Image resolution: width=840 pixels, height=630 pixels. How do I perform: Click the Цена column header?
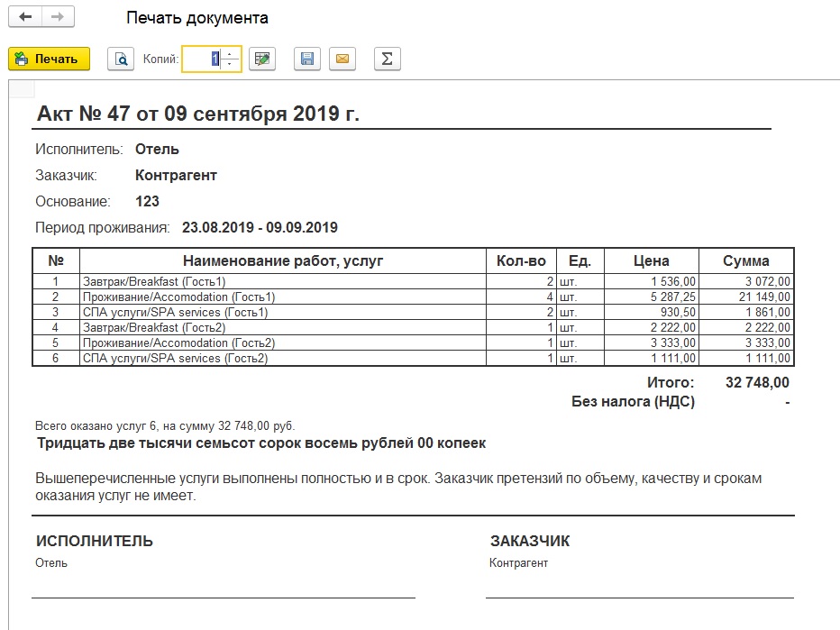pyautogui.click(x=652, y=260)
